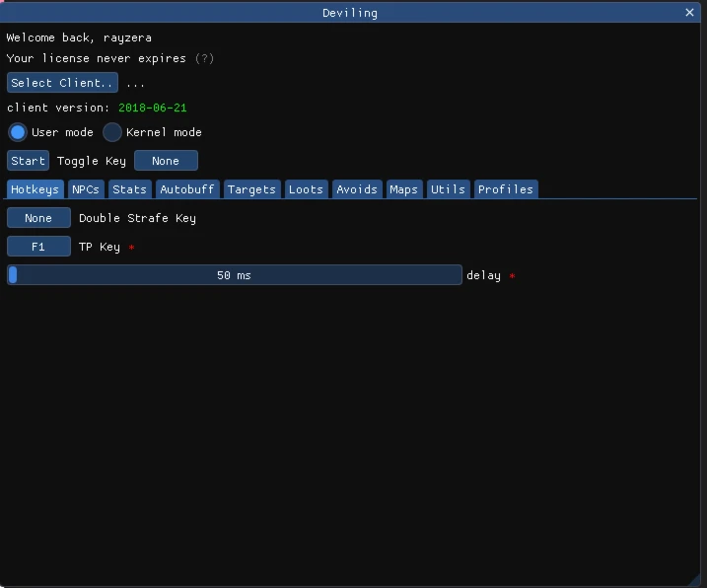Open the Loots tab
Viewport: 707px width, 588px height.
[306, 189]
